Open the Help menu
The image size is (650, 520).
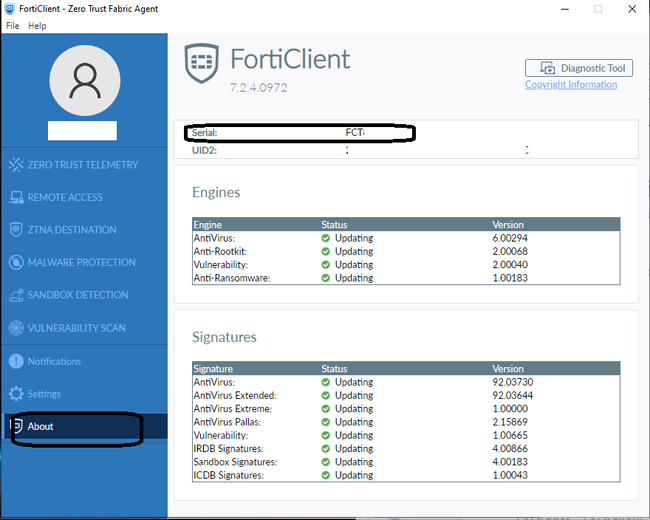click(x=37, y=26)
